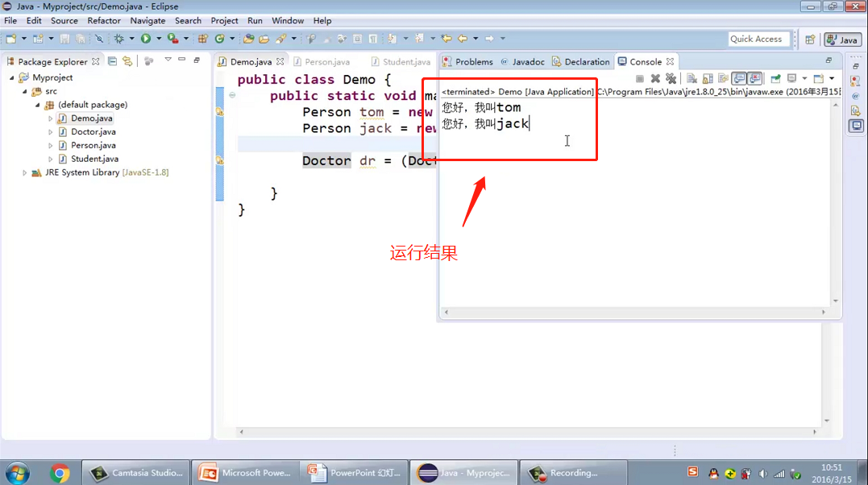Click the Save toolbar icon

[64, 39]
